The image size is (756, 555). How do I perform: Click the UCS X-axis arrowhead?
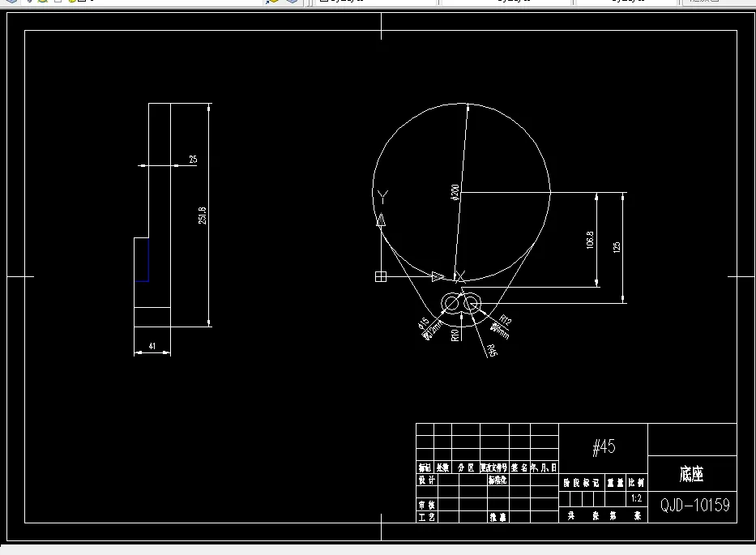pyautogui.click(x=438, y=277)
